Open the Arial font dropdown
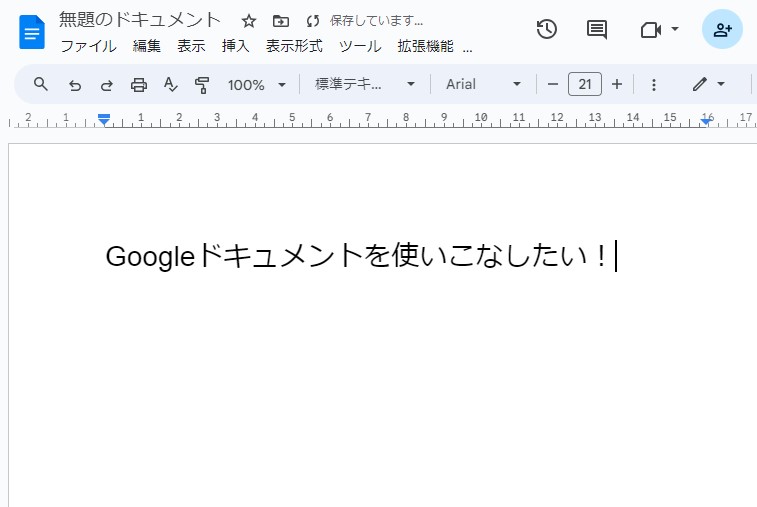Viewport: 757px width, 507px height. [x=483, y=84]
